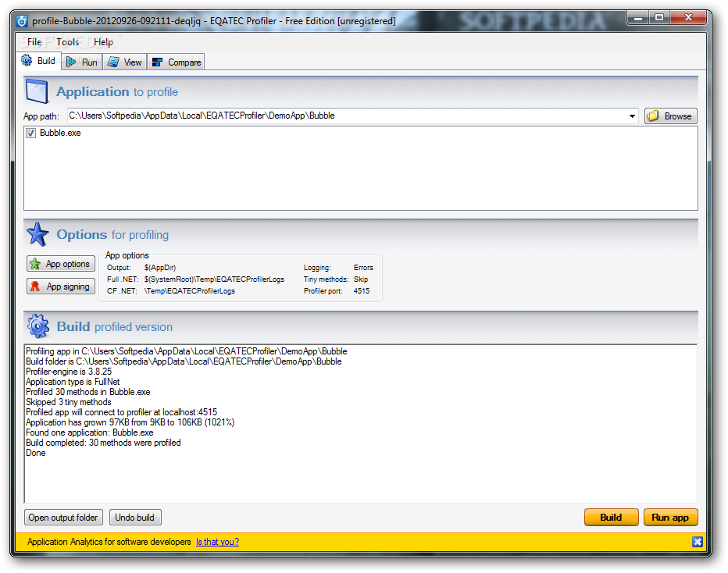Follow the 'Is that you?' link

pos(217,542)
